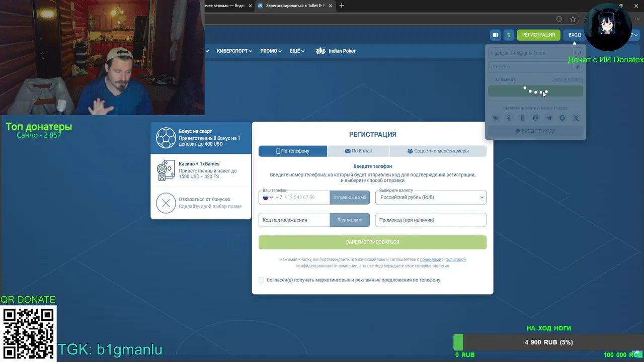Click the streamer webcam overlay
The image size is (644, 362).
tap(102, 58)
